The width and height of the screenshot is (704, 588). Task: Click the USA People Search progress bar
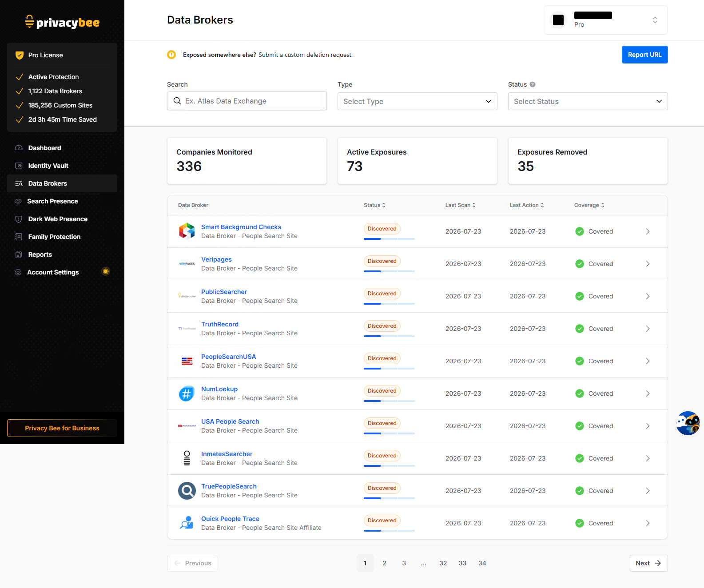click(389, 433)
